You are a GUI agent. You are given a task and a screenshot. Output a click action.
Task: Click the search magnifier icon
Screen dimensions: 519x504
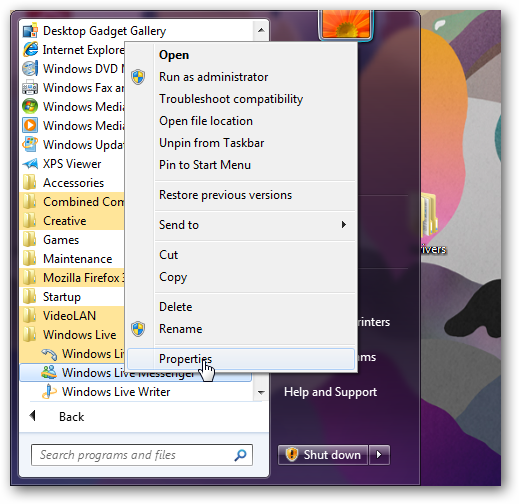[x=240, y=455]
